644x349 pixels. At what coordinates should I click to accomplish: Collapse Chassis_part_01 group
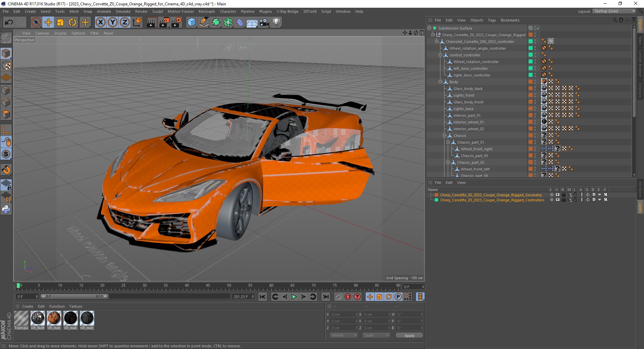coord(448,142)
